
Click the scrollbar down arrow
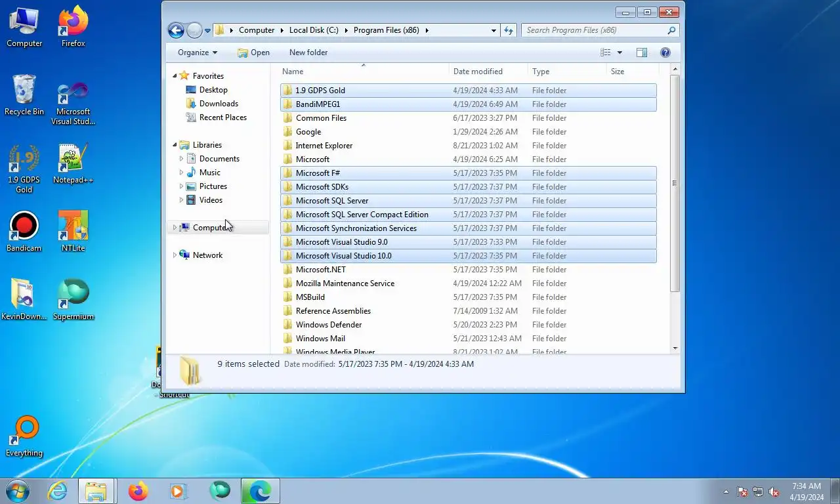[675, 348]
